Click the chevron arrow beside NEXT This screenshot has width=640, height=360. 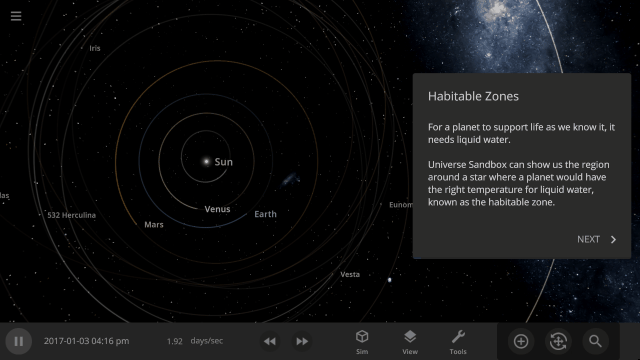click(613, 240)
